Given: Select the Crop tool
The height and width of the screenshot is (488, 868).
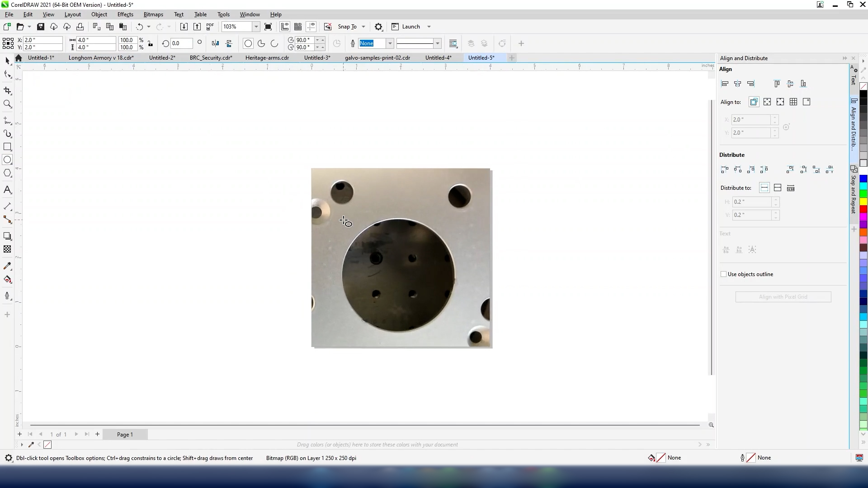Looking at the screenshot, I should click(7, 91).
